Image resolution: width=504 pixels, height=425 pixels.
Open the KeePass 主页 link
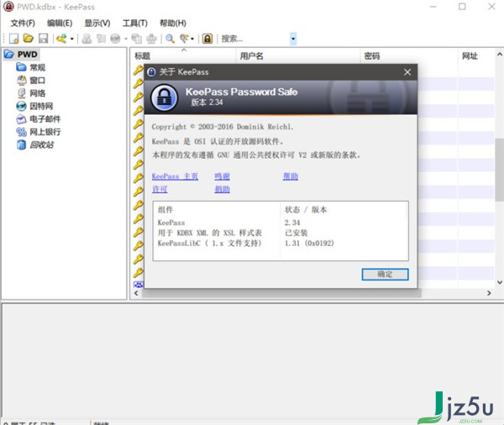[175, 176]
